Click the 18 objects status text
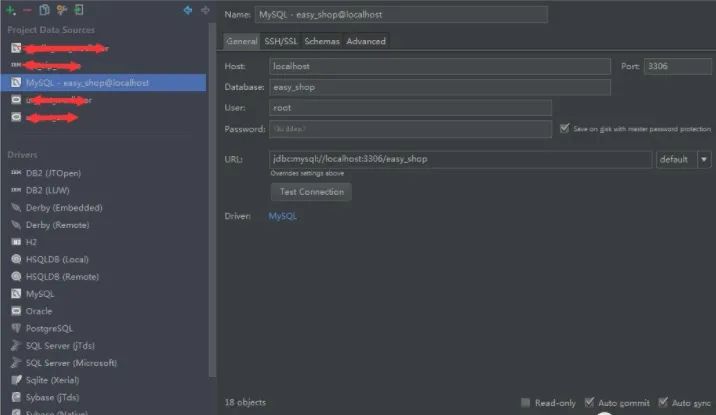 click(x=245, y=402)
